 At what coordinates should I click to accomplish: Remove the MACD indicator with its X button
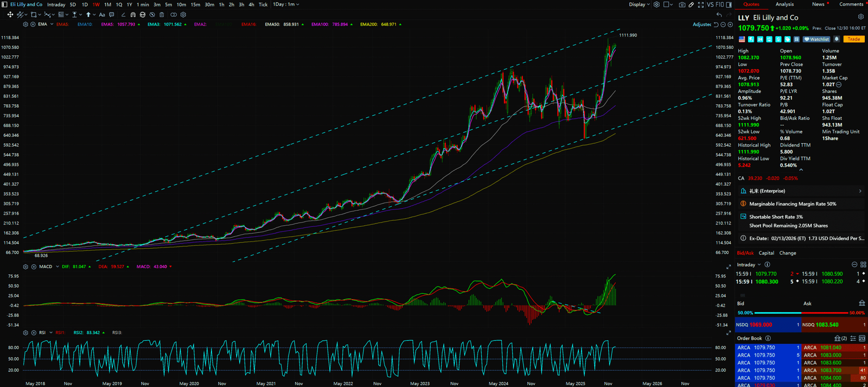34,267
